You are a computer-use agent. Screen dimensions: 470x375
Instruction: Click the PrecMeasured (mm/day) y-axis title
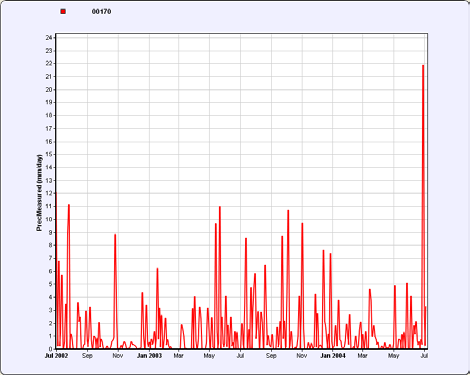click(x=39, y=193)
